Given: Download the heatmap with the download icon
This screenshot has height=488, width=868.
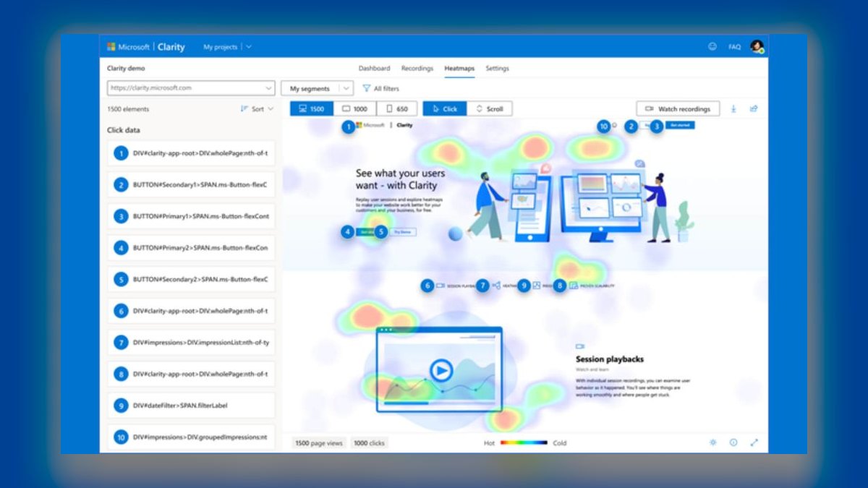Looking at the screenshot, I should [x=733, y=109].
